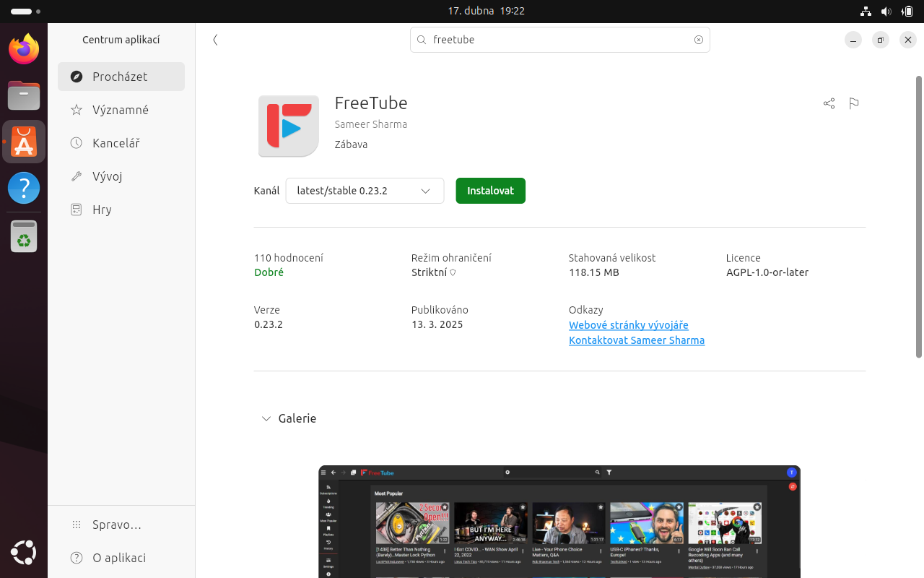
Task: Open the Vývoj category
Action: (121, 176)
